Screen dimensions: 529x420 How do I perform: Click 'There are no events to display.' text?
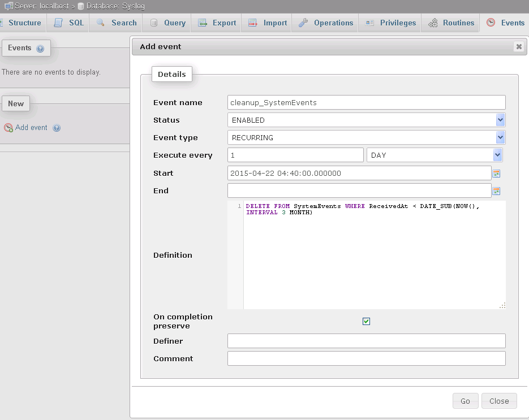(x=51, y=72)
